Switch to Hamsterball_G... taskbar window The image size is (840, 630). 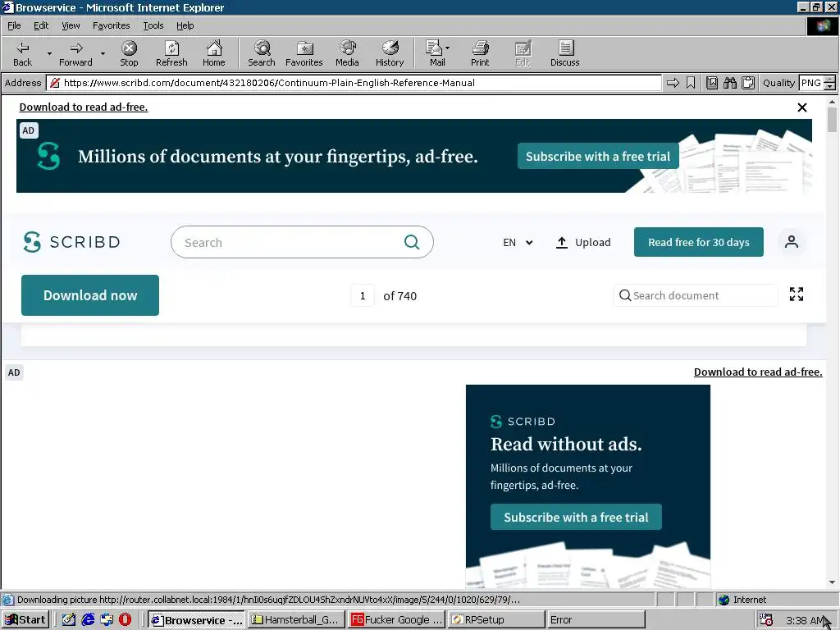click(296, 620)
